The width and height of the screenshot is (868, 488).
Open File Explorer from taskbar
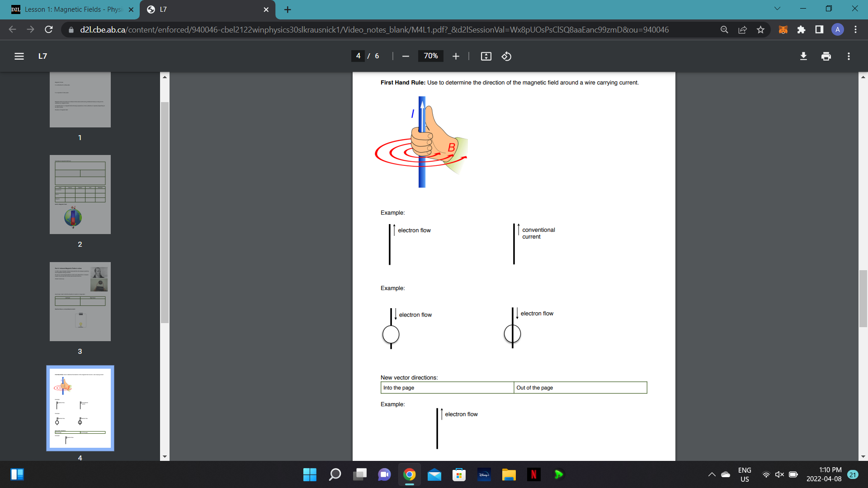509,474
